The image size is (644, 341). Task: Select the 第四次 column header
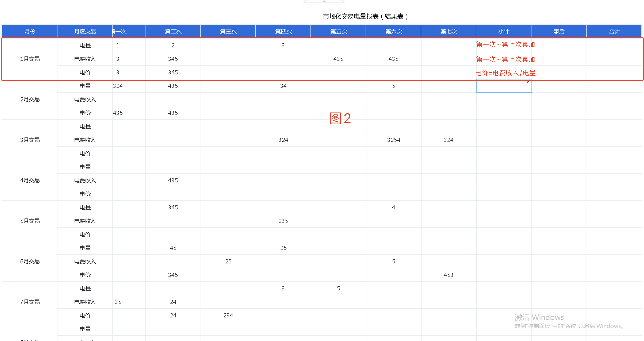pyautogui.click(x=283, y=31)
